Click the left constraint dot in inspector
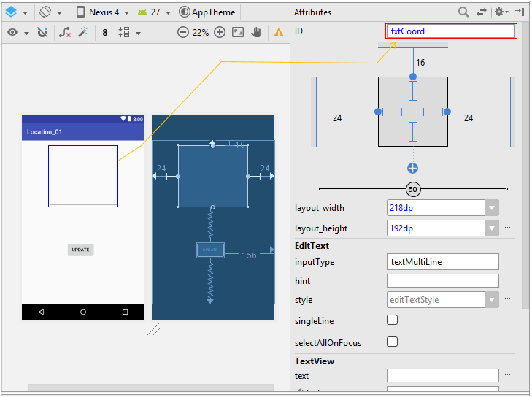Viewport: 532px width, 397px height. (x=378, y=112)
